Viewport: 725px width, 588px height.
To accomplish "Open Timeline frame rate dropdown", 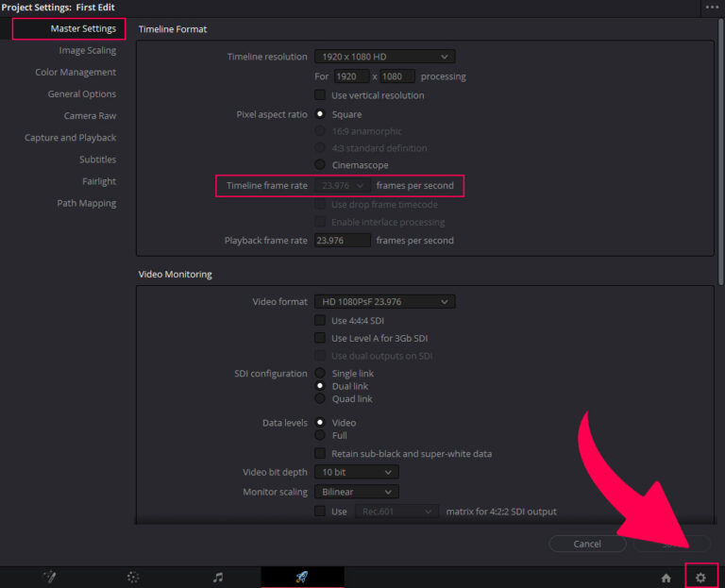I will point(342,185).
